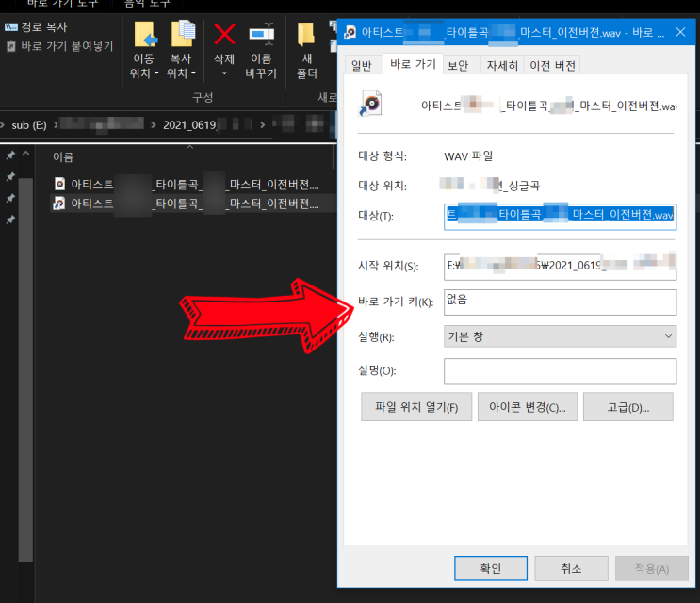Click Open File Location (파일 위치 열기) button
Viewport: 700px width, 603px height.
tap(416, 407)
